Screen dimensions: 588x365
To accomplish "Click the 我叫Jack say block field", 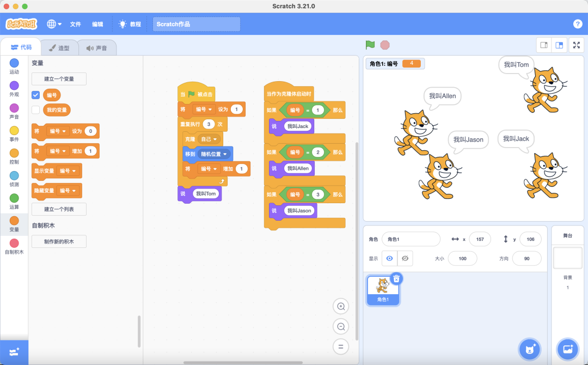I will [298, 126].
